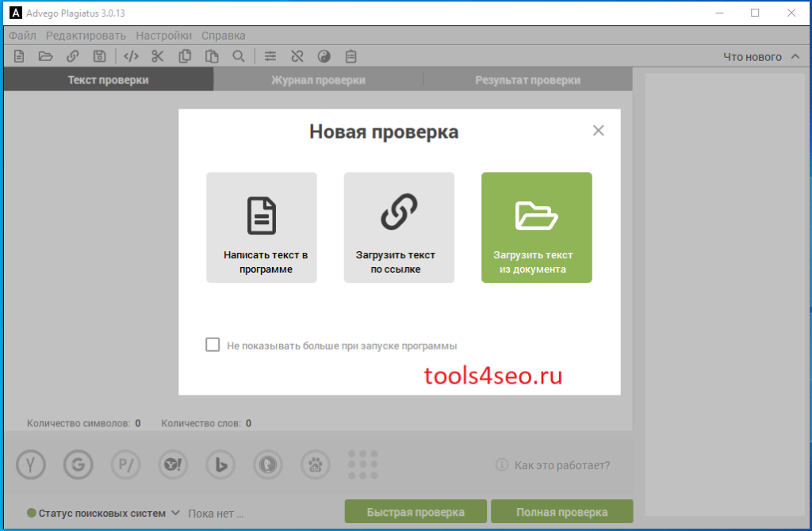This screenshot has width=812, height=531.
Task: Select the Yandex search engine icon
Action: (x=31, y=464)
